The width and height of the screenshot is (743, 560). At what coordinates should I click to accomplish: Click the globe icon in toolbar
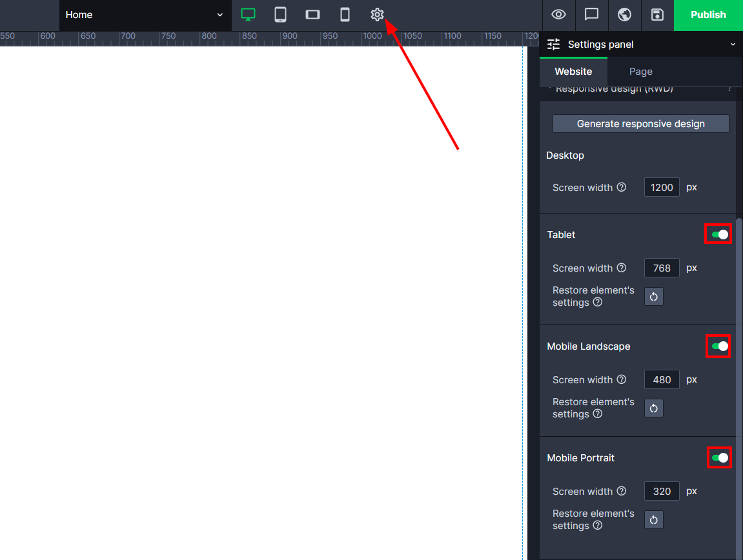[624, 15]
